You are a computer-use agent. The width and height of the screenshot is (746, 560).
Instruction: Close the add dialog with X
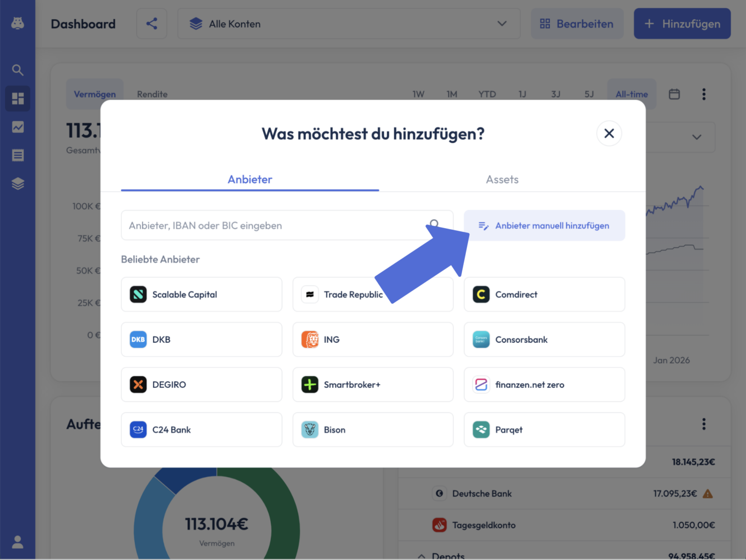click(x=609, y=133)
